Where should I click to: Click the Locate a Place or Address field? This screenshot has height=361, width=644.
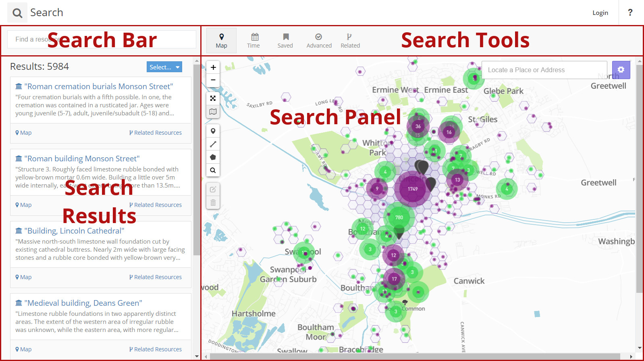(544, 70)
